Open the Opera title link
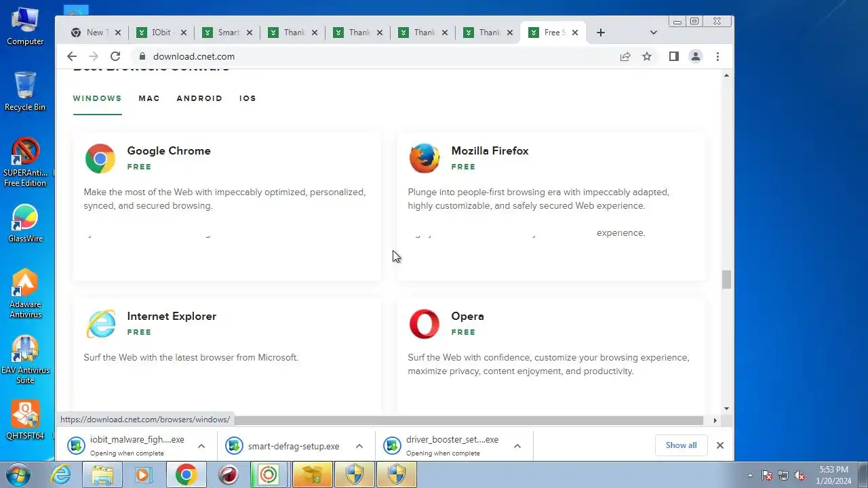868x488 pixels. click(x=467, y=316)
